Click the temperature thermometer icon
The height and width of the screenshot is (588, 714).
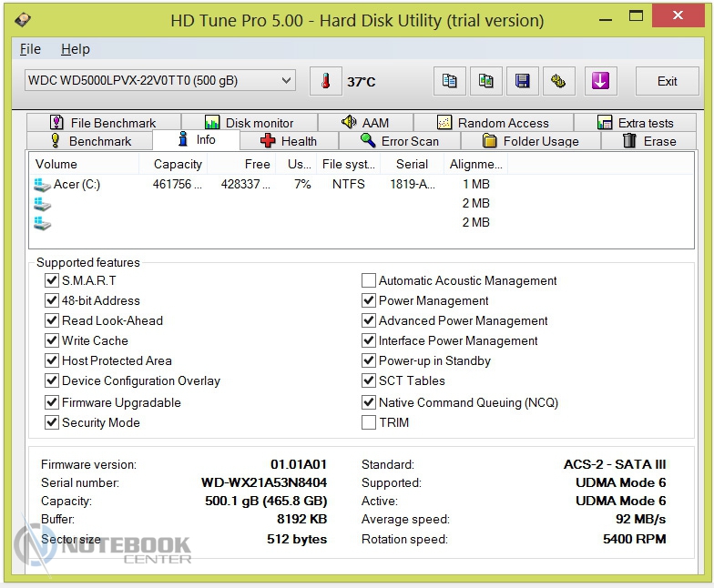326,82
